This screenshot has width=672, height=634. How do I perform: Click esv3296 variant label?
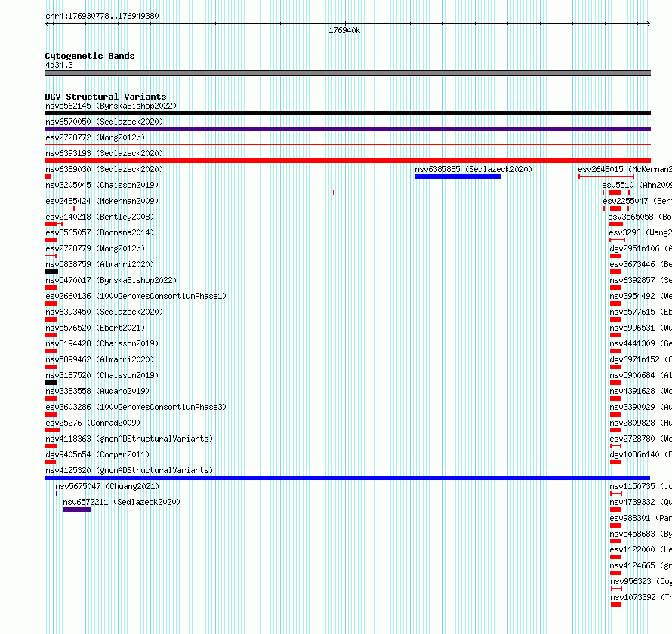pyautogui.click(x=640, y=232)
